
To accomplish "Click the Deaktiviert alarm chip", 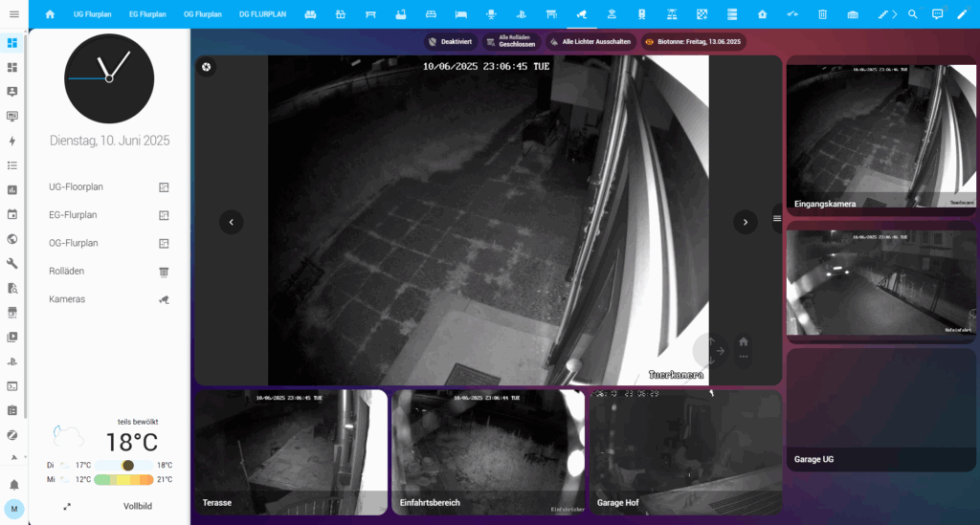I will click(450, 42).
